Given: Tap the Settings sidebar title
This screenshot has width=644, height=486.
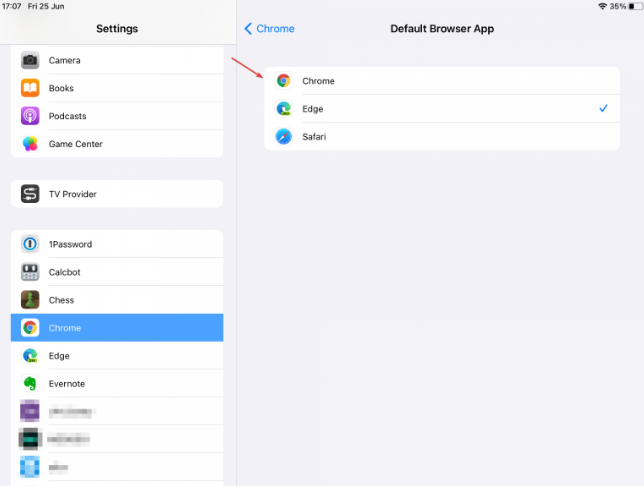Looking at the screenshot, I should (117, 29).
